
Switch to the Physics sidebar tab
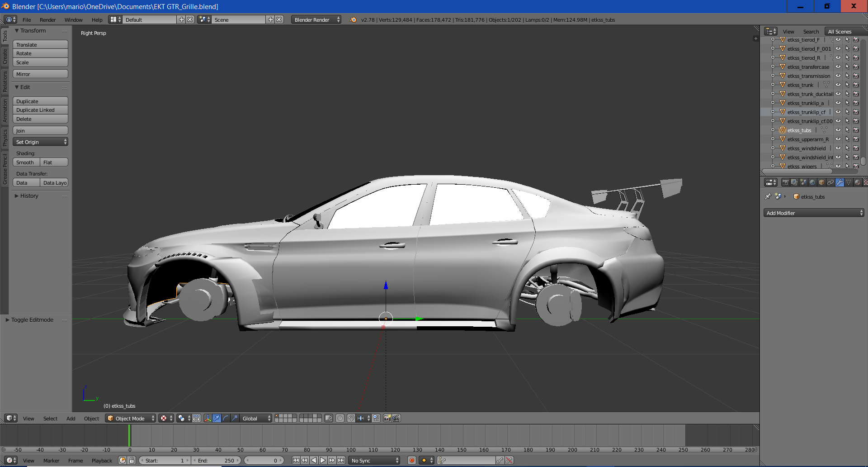(5, 137)
